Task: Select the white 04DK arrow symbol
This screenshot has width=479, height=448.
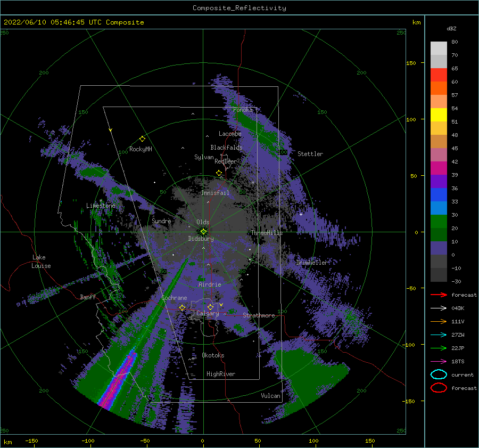Action: click(439, 308)
